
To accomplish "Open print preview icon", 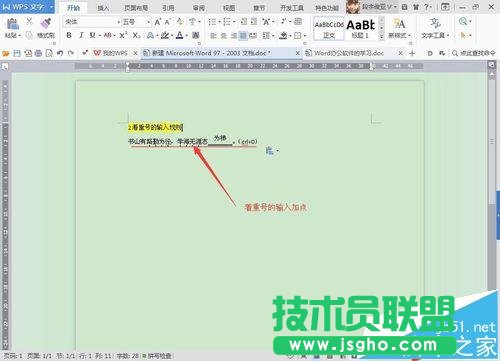I will tap(49, 53).
